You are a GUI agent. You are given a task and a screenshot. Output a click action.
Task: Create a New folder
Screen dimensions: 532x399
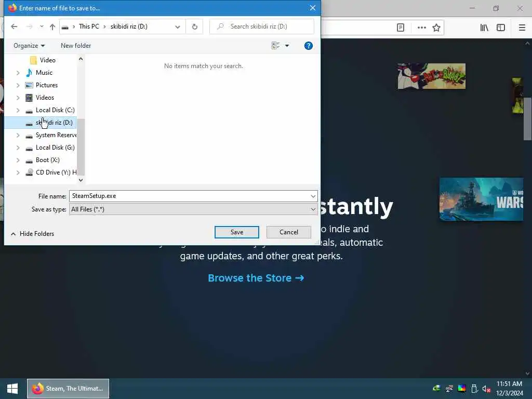click(76, 46)
